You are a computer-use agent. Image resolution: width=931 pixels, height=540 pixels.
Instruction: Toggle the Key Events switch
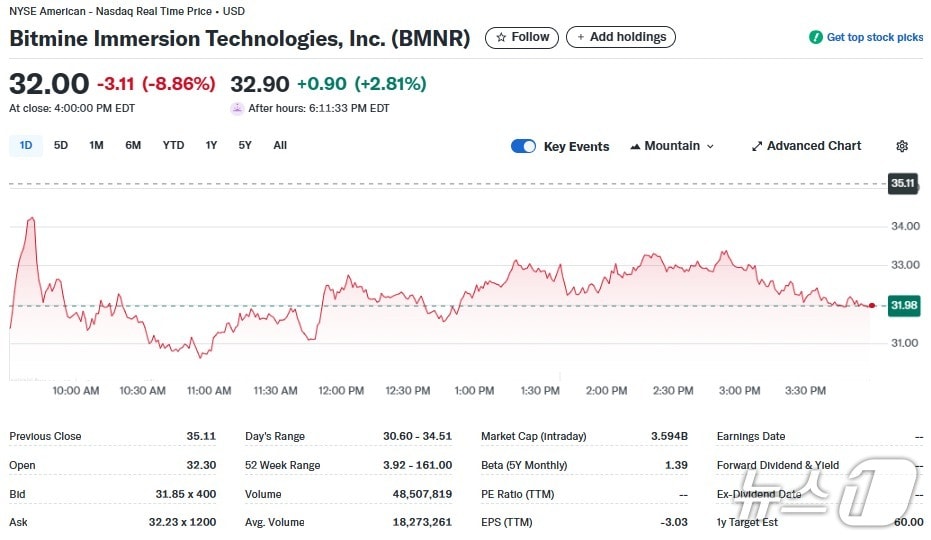(523, 146)
